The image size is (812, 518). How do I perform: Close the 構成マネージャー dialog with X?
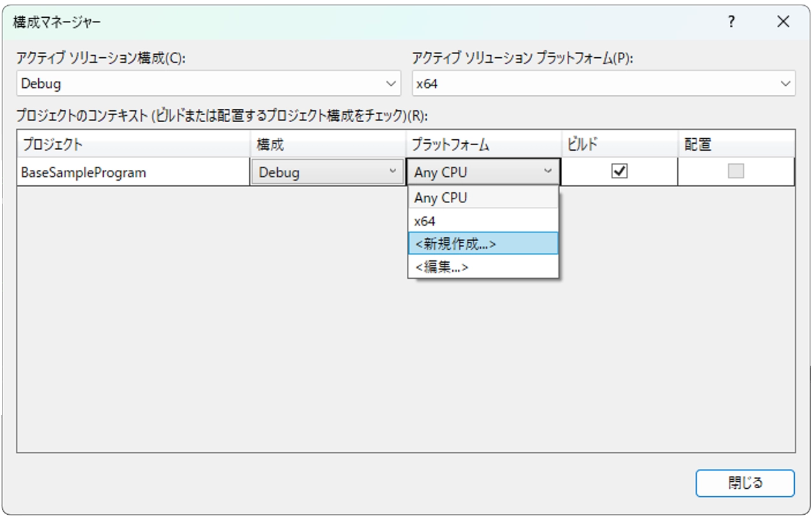point(783,22)
